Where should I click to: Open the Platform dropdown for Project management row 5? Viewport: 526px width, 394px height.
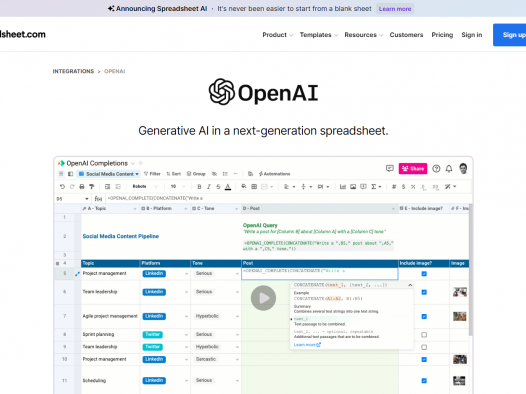186,274
